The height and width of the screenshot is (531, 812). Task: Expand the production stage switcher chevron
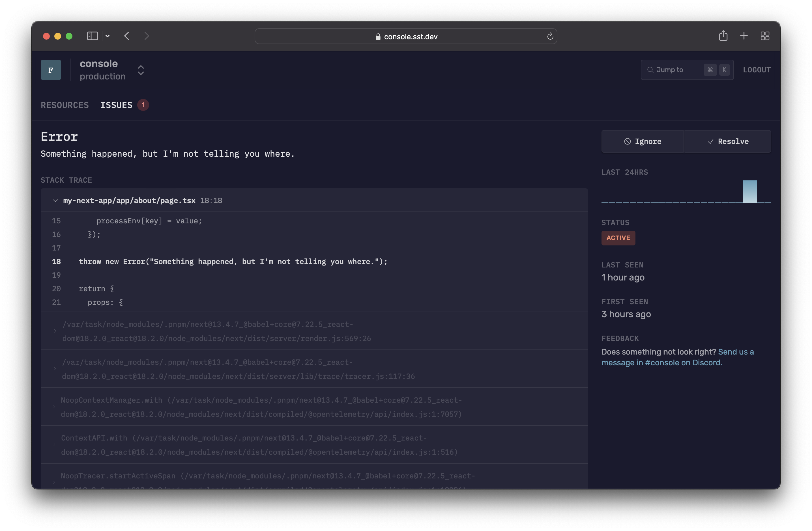point(140,70)
